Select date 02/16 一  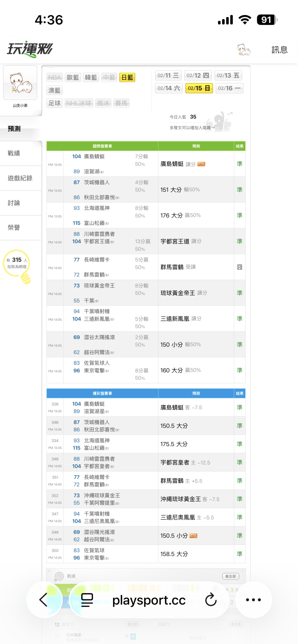tap(229, 88)
